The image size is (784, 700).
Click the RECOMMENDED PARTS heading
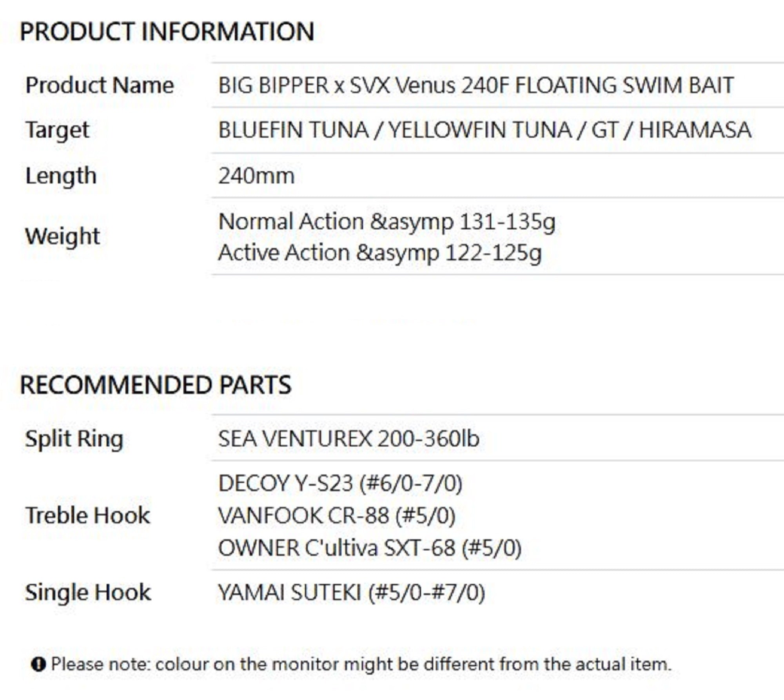coord(156,384)
